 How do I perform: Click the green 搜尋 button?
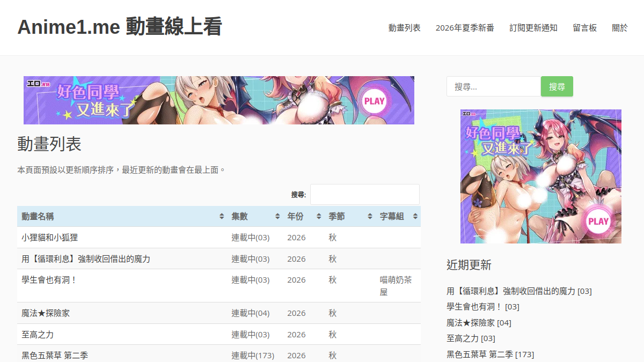557,86
